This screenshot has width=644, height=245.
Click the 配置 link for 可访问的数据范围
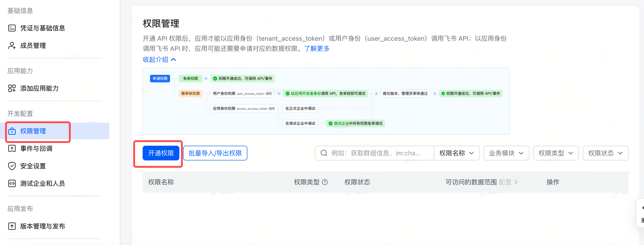pos(508,182)
